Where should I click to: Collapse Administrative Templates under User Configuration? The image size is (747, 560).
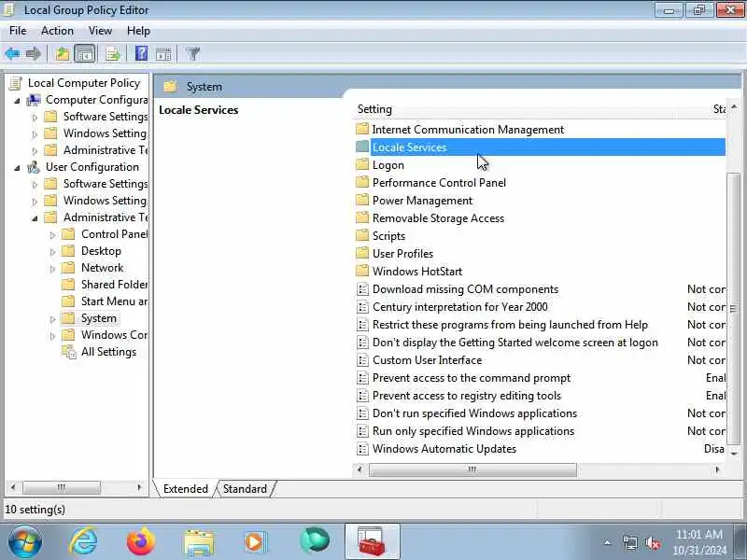tap(35, 218)
